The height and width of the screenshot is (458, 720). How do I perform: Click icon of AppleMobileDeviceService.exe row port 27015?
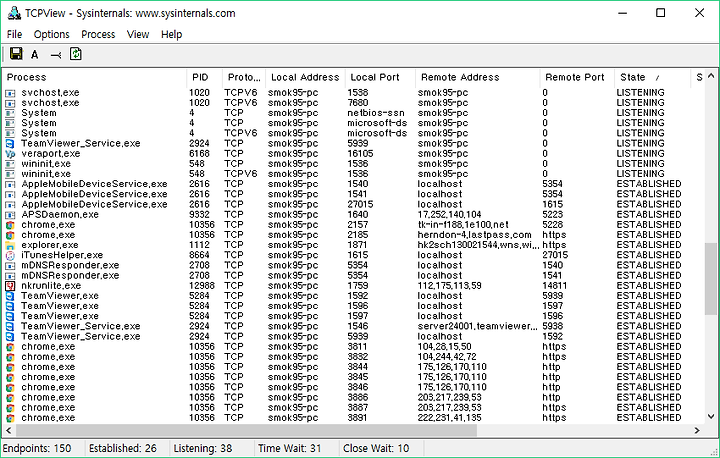10,204
